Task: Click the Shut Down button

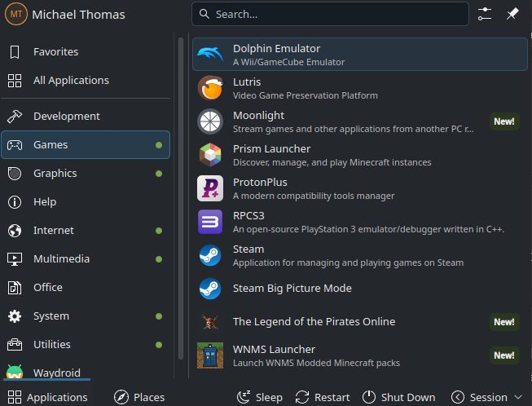Action: click(398, 397)
